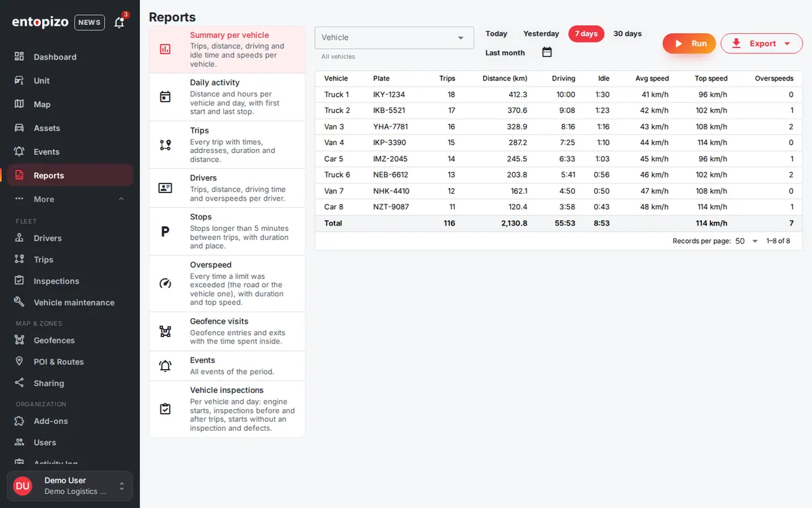The image size is (812, 508).
Task: Open the NEWS badge
Action: pos(89,22)
